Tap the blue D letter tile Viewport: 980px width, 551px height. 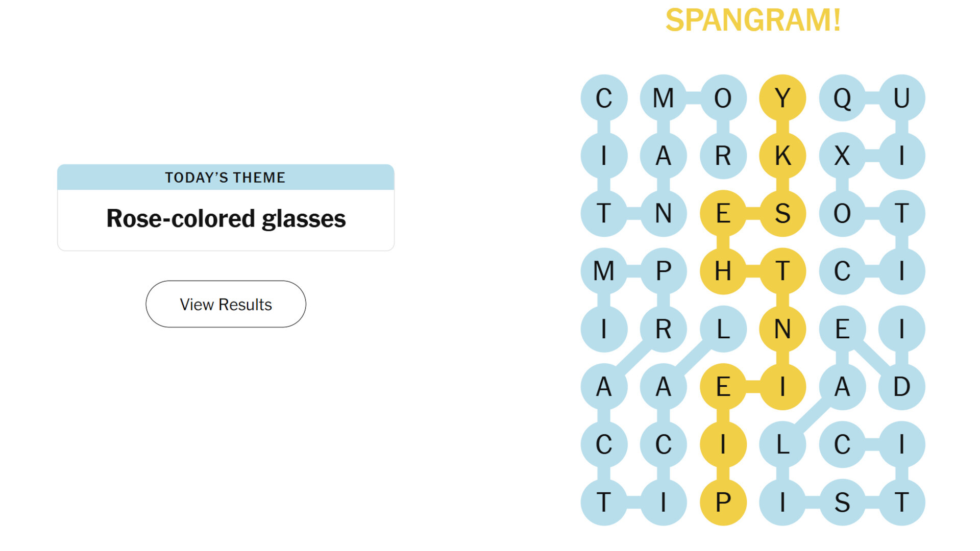(901, 387)
